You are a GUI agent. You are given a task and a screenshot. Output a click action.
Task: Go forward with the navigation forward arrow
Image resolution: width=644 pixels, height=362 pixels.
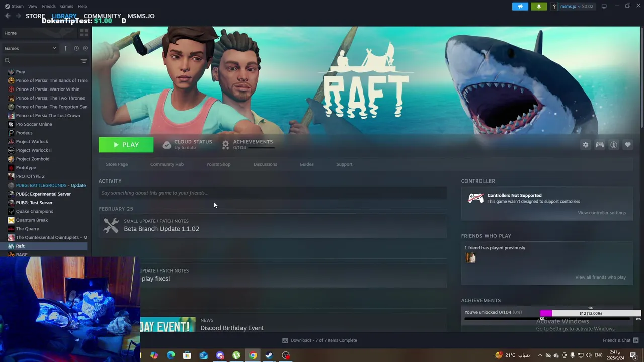(x=18, y=16)
